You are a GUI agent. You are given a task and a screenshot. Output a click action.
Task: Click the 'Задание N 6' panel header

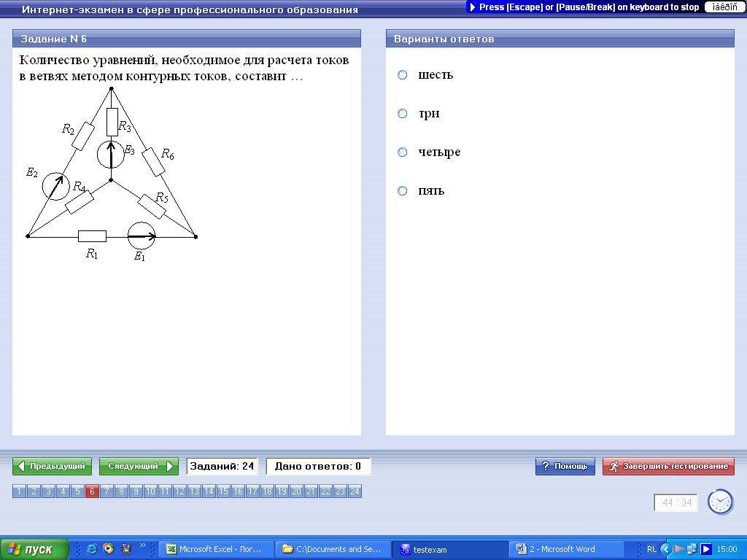pos(187,39)
